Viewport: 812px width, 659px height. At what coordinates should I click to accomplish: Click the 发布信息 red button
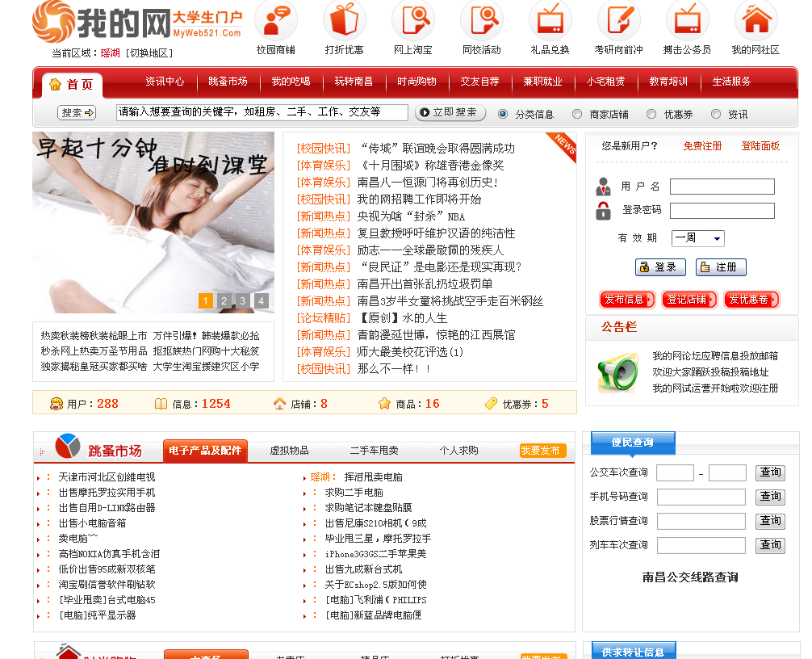coord(627,300)
